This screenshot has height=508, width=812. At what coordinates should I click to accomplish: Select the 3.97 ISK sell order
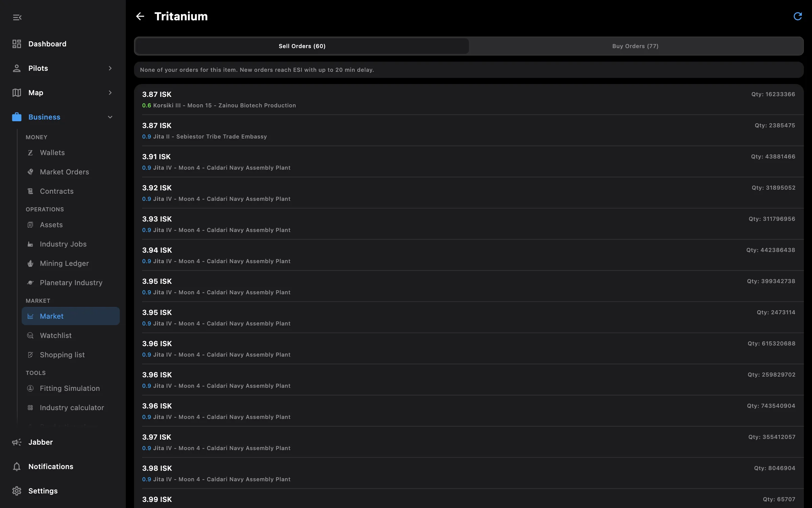tap(469, 442)
